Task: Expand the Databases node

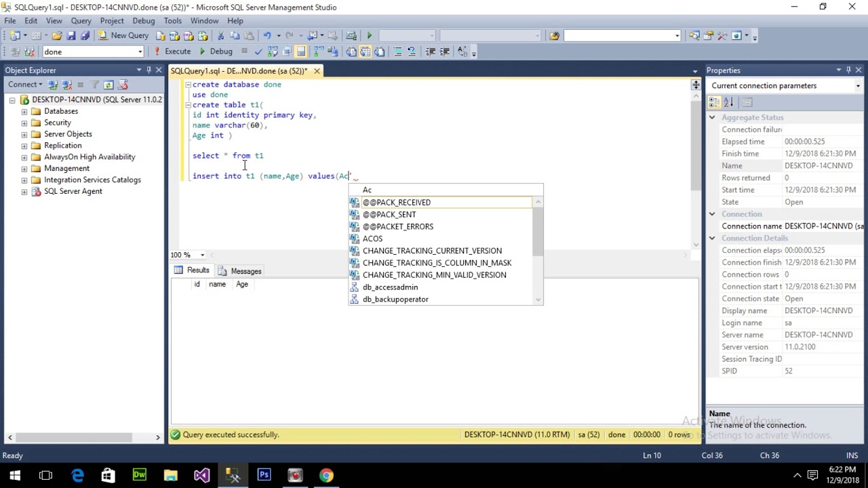Action: pos(24,111)
